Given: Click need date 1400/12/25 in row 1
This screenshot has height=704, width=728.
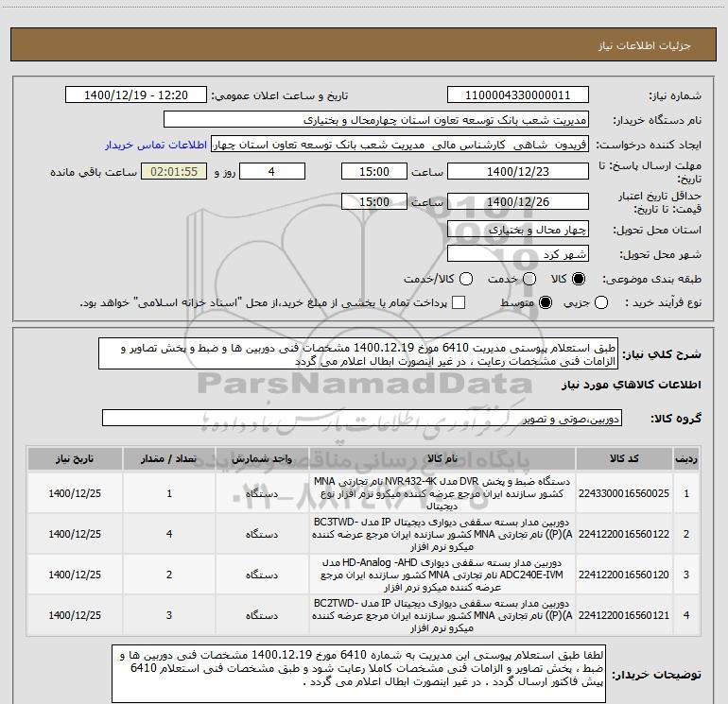Looking at the screenshot, I should point(75,494).
